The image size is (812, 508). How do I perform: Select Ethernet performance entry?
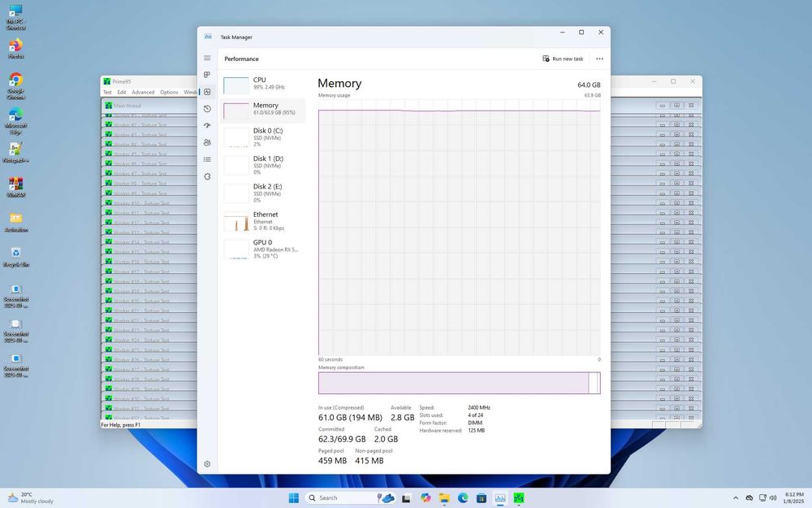pyautogui.click(x=262, y=221)
